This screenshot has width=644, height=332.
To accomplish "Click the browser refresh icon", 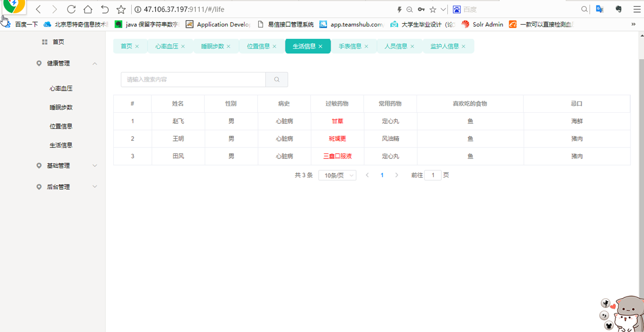I will (71, 9).
